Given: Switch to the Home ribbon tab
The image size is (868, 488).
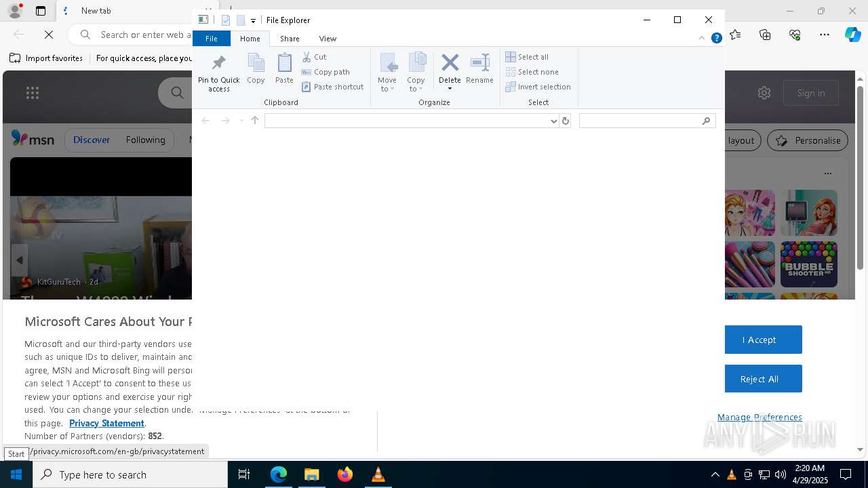Looking at the screenshot, I should coord(250,39).
